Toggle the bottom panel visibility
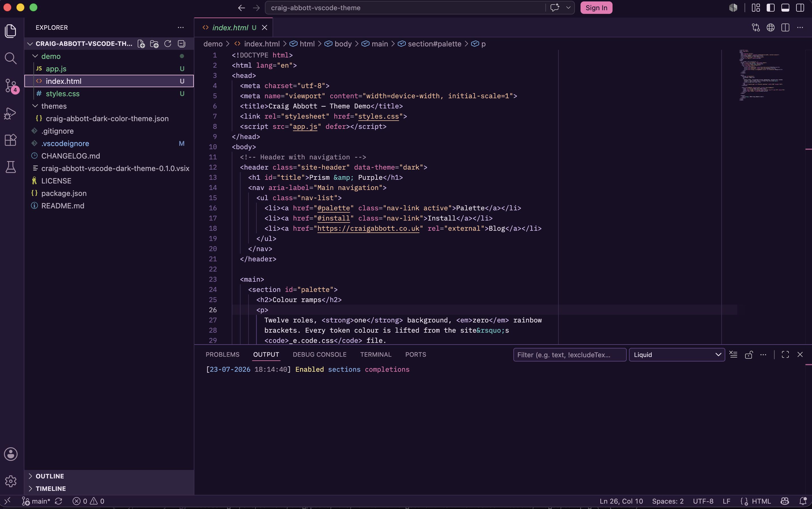The image size is (812, 509). (785, 8)
